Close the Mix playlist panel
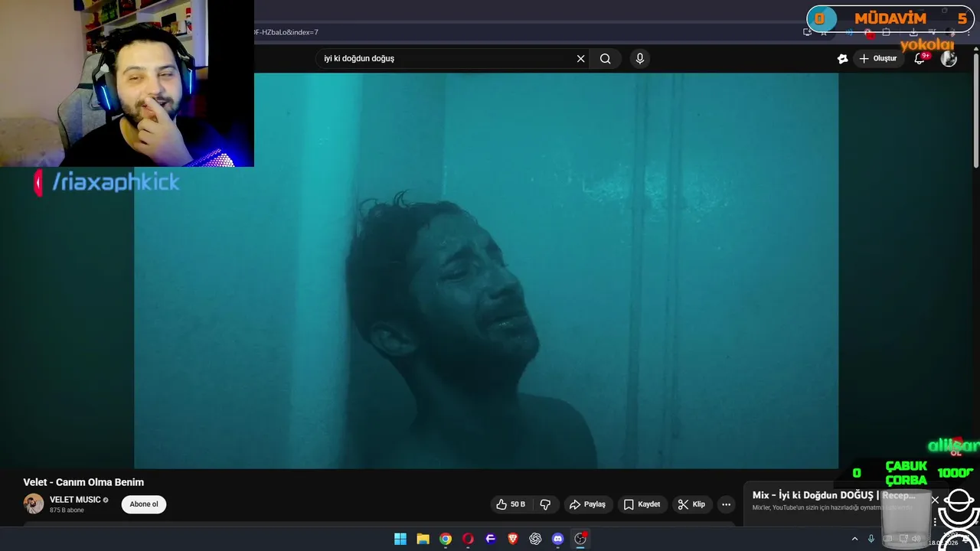 pyautogui.click(x=935, y=500)
